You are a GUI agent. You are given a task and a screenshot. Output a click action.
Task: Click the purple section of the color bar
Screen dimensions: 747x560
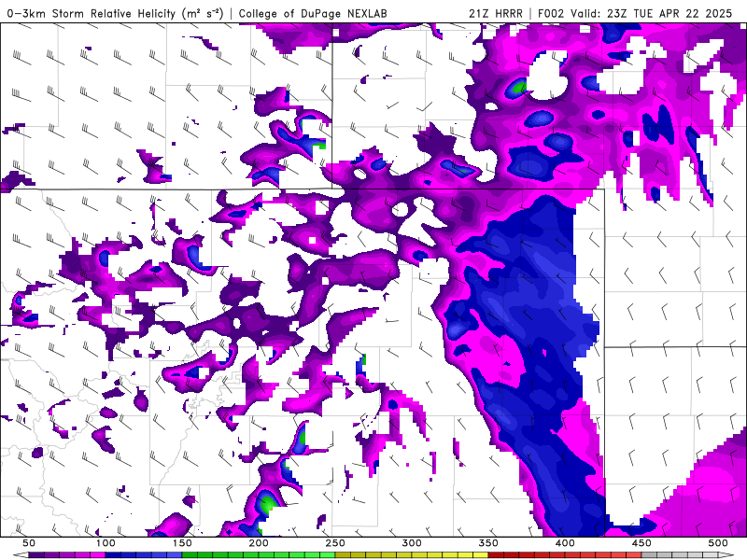(66, 555)
